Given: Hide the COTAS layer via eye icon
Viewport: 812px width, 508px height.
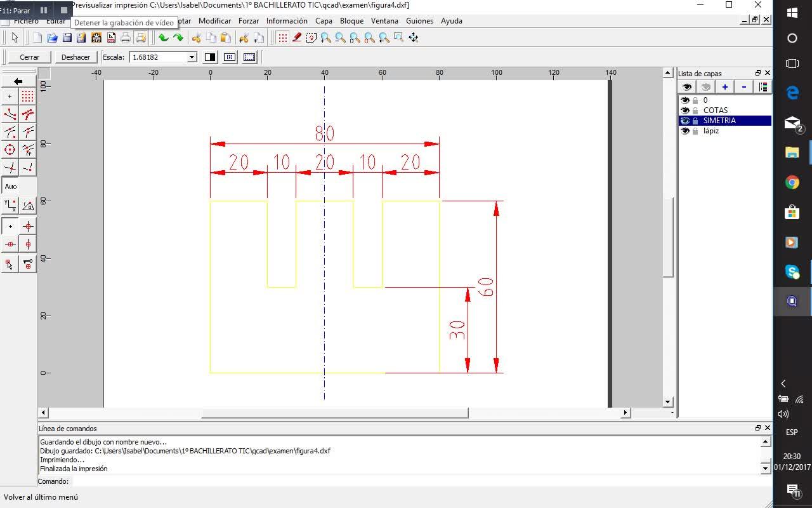Looking at the screenshot, I should point(684,110).
